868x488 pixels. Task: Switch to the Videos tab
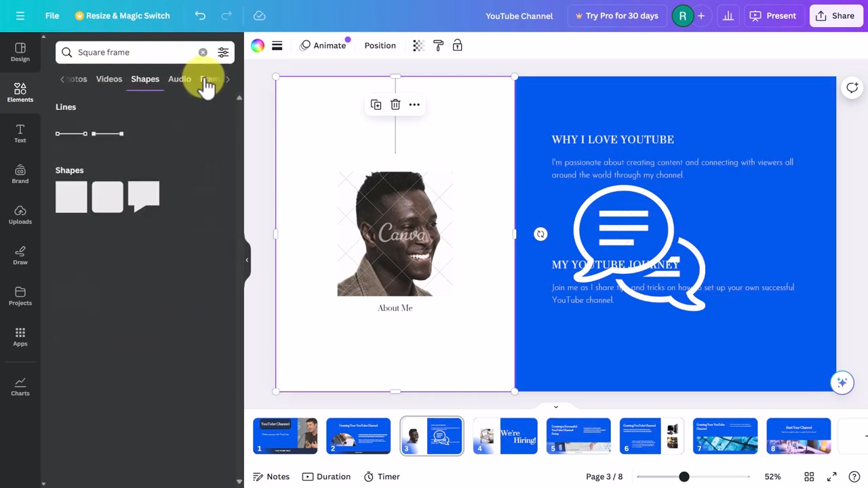click(109, 79)
